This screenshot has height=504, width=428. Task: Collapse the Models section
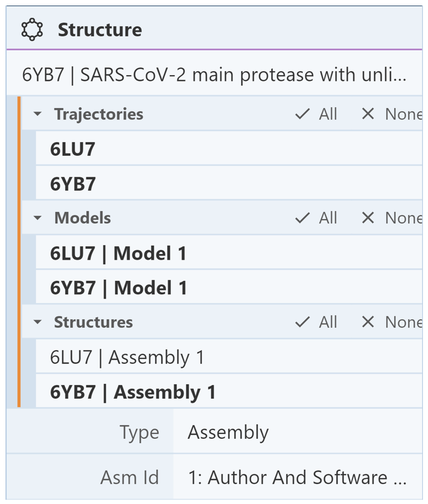coord(38,218)
